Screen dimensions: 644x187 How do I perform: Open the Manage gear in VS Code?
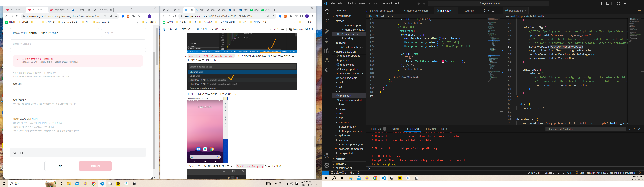(327, 165)
